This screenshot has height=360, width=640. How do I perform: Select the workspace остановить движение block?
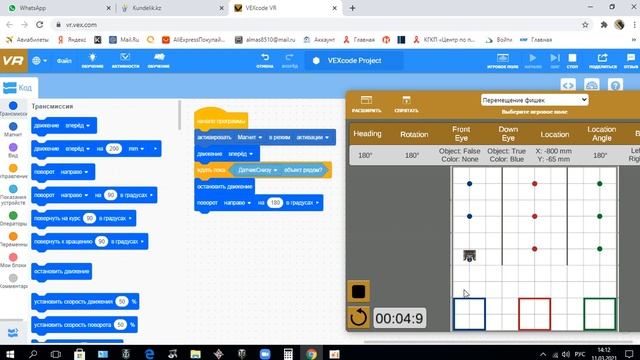click(x=225, y=187)
